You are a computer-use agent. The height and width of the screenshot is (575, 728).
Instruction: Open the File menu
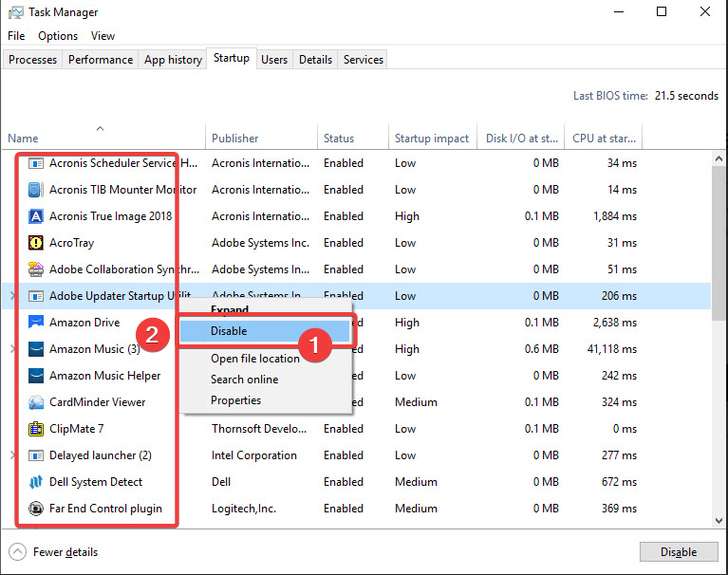(x=16, y=36)
